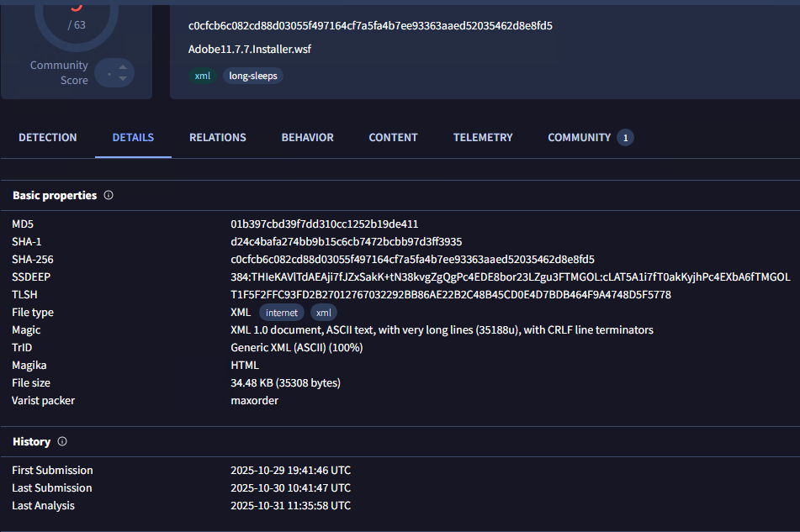Viewport: 800px width, 532px height.
Task: Go to the Behavior tab
Action: (x=307, y=137)
